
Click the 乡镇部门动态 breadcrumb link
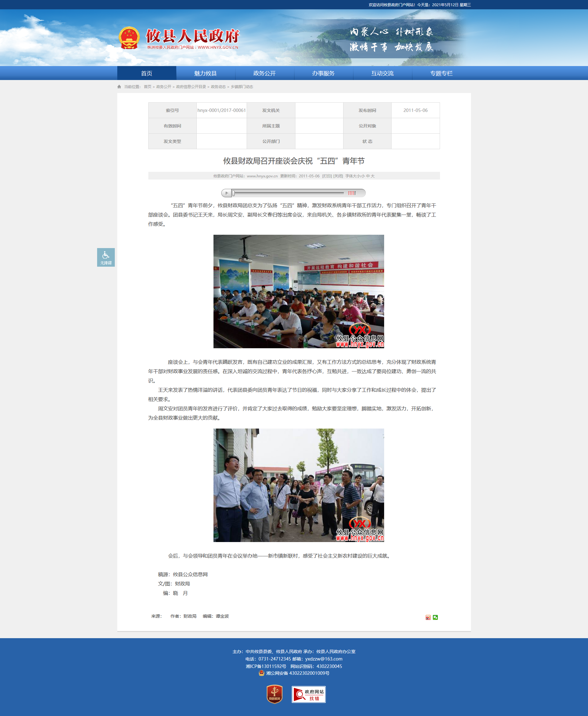tap(242, 87)
